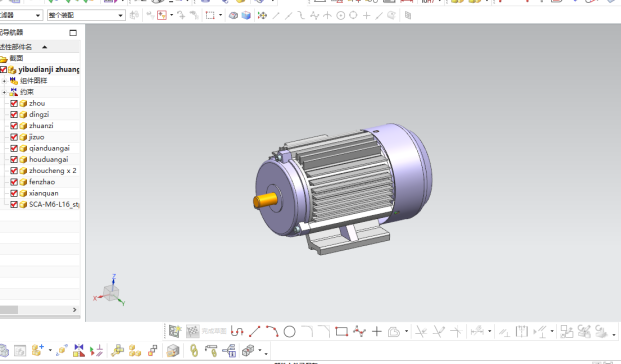Screen dimensions: 621x364
Task: Uncheck the houduangai component checkbox
Action: pos(14,159)
